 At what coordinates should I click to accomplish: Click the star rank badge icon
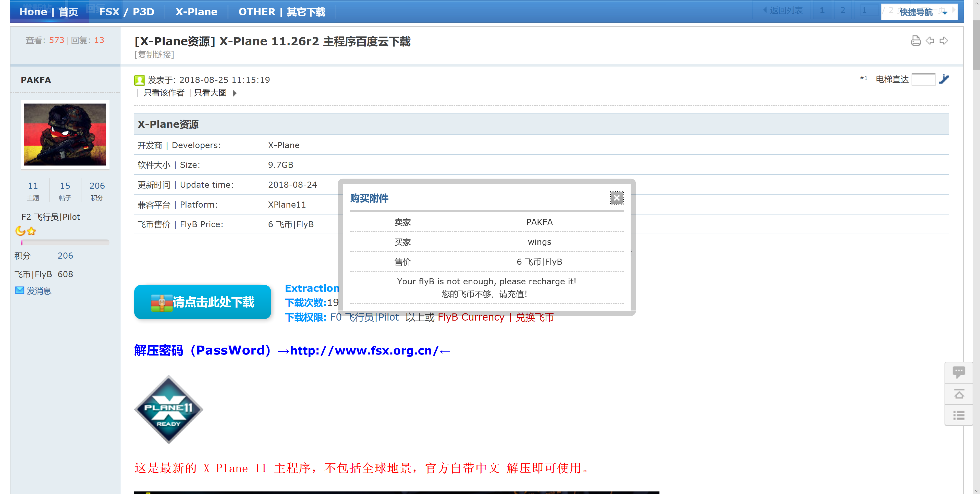pyautogui.click(x=32, y=231)
